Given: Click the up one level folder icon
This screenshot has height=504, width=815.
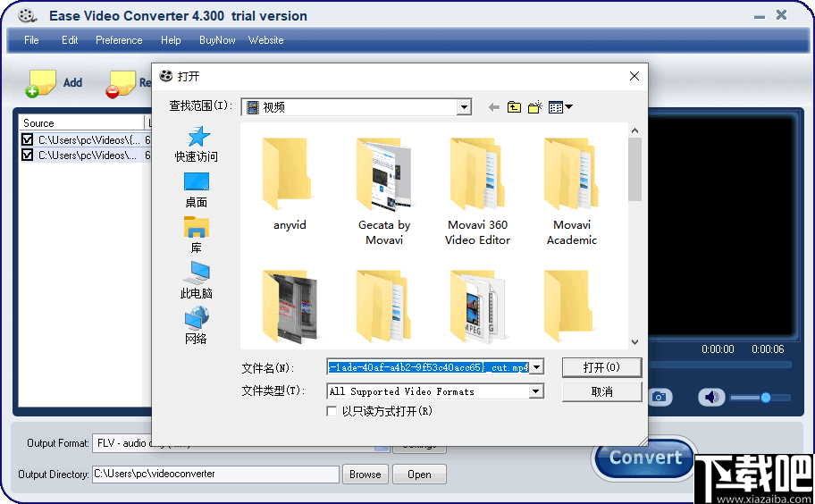Looking at the screenshot, I should [514, 107].
